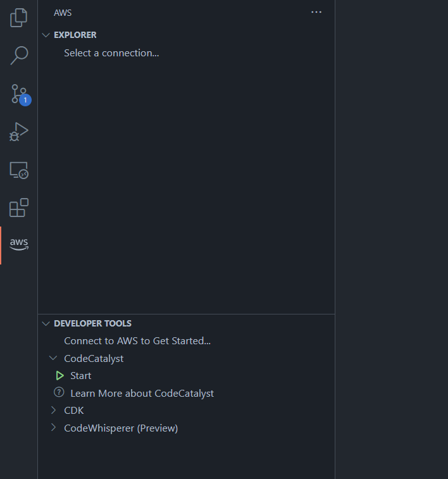Image resolution: width=448 pixels, height=479 pixels.
Task: Click the Start item under CodeCatalyst
Action: click(81, 376)
